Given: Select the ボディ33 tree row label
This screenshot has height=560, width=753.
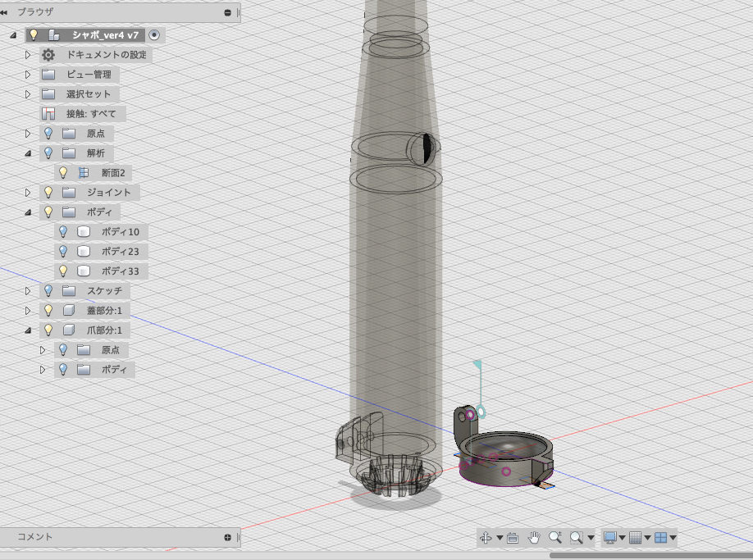Looking at the screenshot, I should (120, 271).
